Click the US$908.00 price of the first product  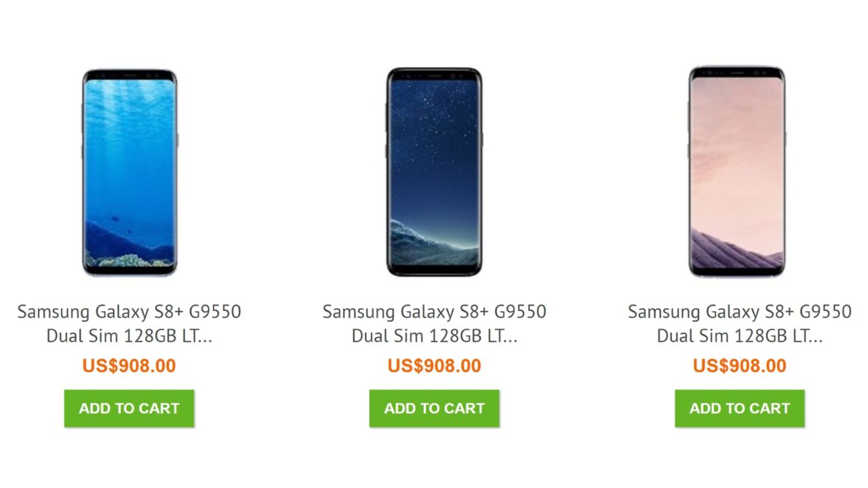point(129,365)
